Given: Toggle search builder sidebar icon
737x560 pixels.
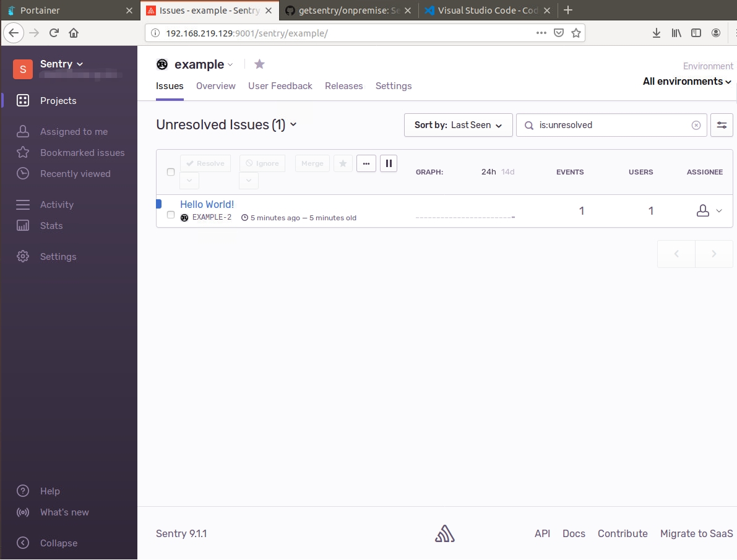Looking at the screenshot, I should (x=722, y=125).
